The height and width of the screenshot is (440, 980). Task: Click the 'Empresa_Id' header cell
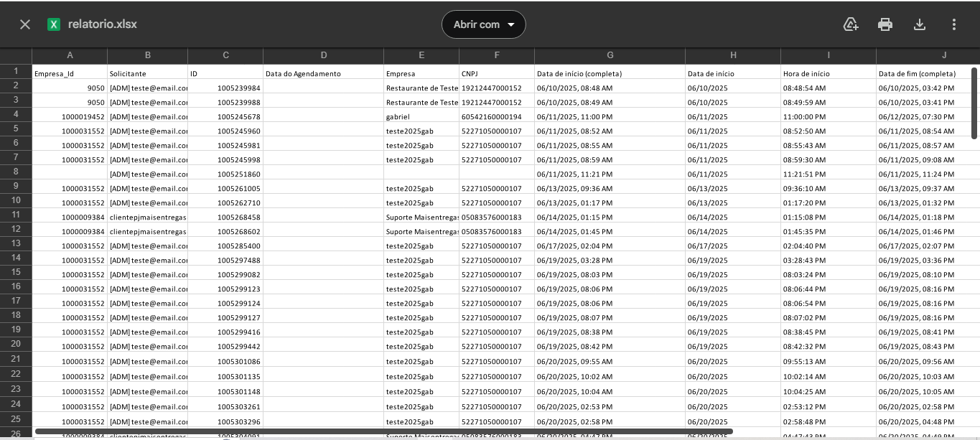70,73
